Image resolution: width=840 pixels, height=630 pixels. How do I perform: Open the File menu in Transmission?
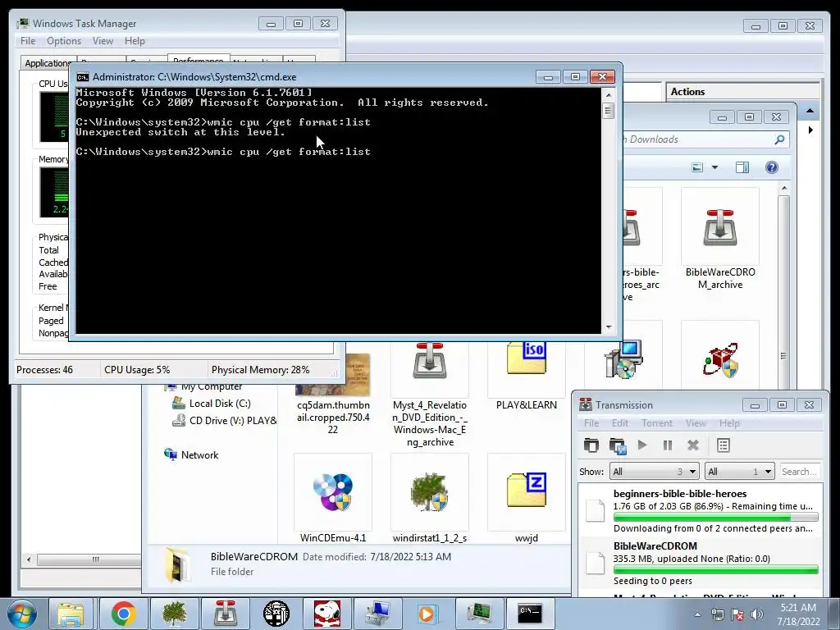[591, 422]
